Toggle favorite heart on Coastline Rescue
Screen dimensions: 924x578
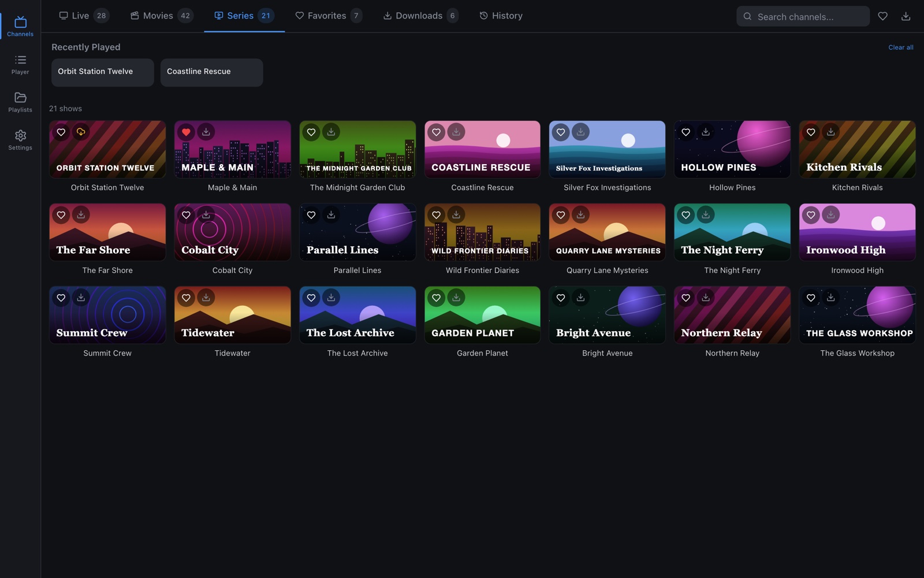(x=437, y=132)
